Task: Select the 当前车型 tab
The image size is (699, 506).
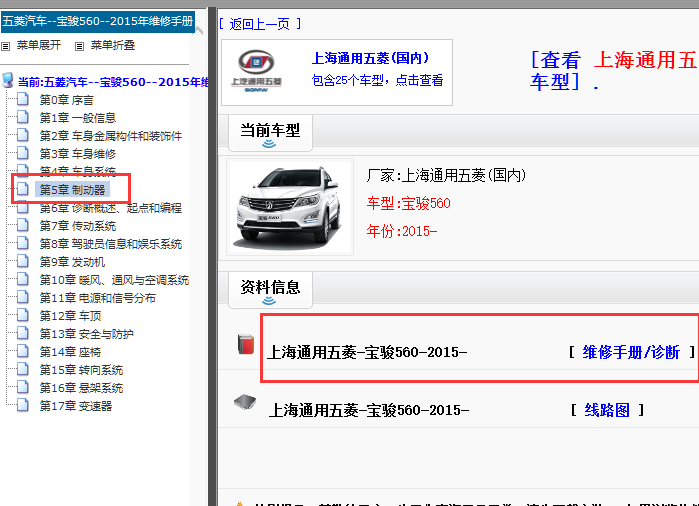Action: click(x=270, y=133)
